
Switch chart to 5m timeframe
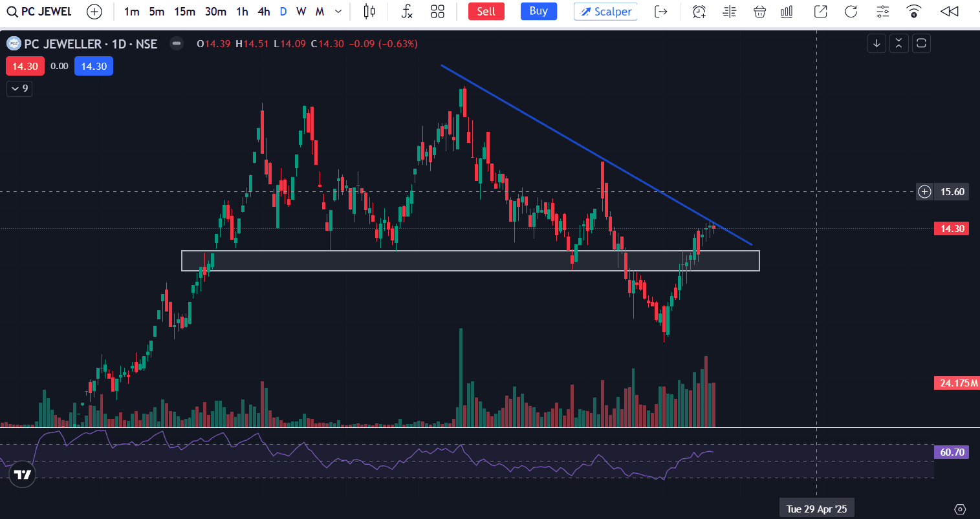tap(157, 12)
